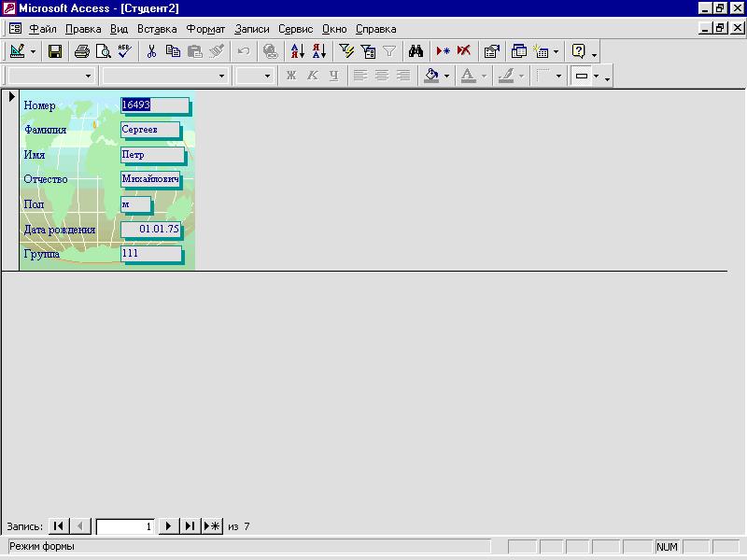Toggle align right button
Screen dimensions: 747x560
[x=403, y=76]
